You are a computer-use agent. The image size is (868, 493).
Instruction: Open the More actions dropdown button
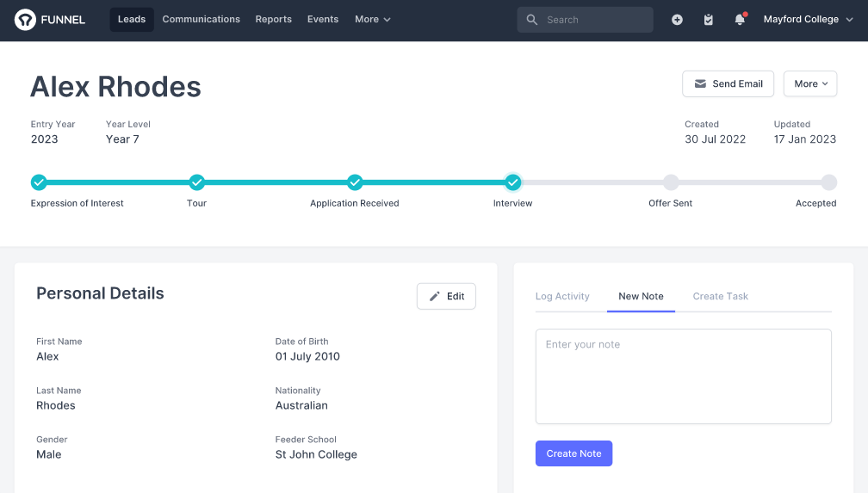pyautogui.click(x=810, y=83)
